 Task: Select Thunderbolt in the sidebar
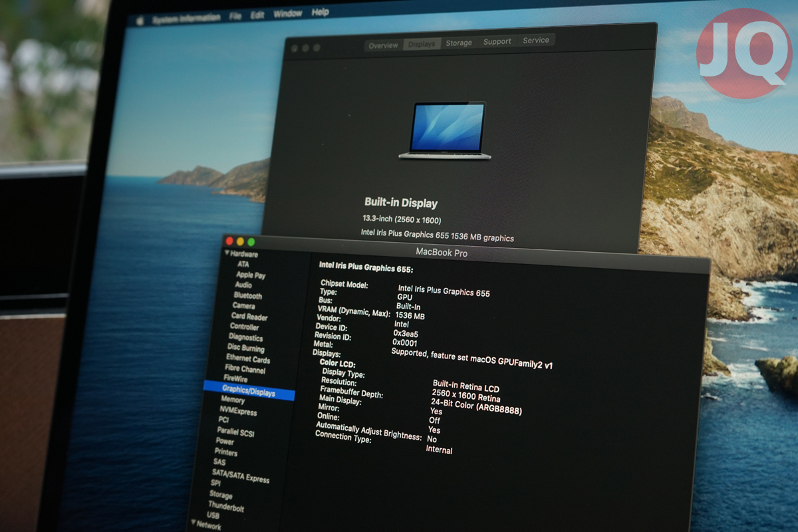[226, 507]
